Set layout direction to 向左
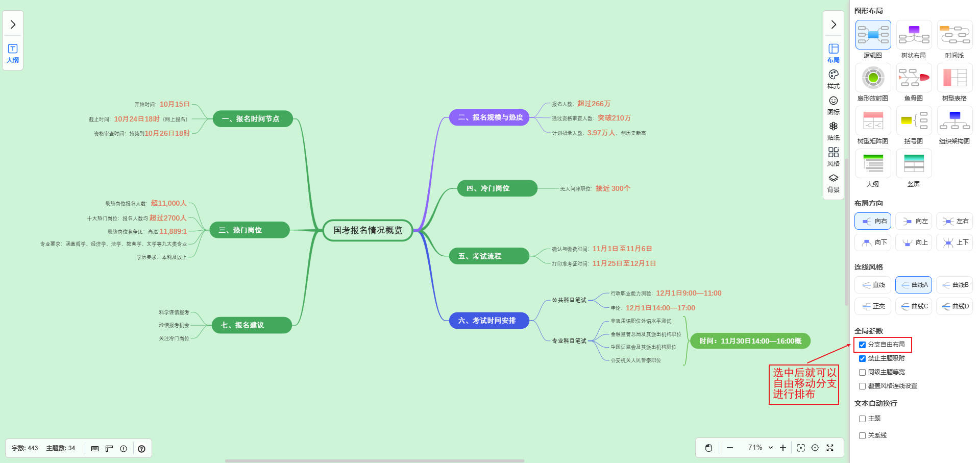Screen dimensions: 980x463 point(914,221)
